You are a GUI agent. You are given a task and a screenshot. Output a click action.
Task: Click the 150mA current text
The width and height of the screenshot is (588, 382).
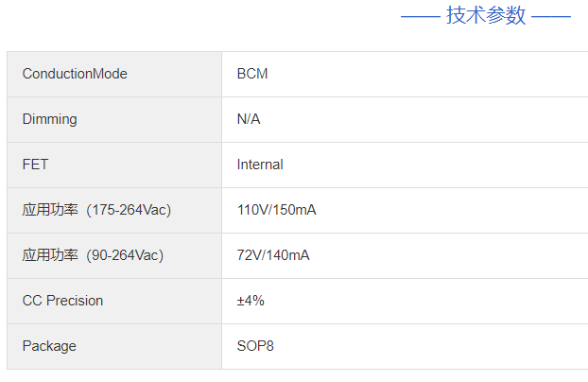click(x=295, y=210)
